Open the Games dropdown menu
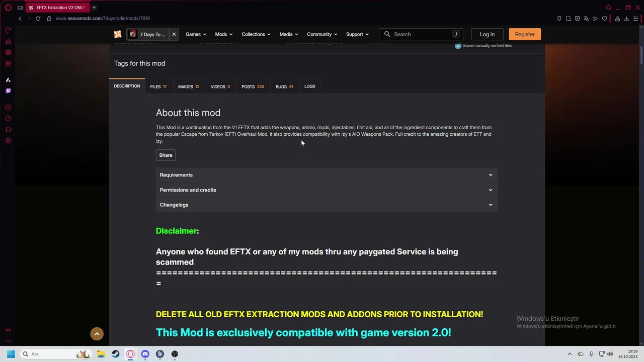Image resolution: width=644 pixels, height=362 pixels. point(196,34)
